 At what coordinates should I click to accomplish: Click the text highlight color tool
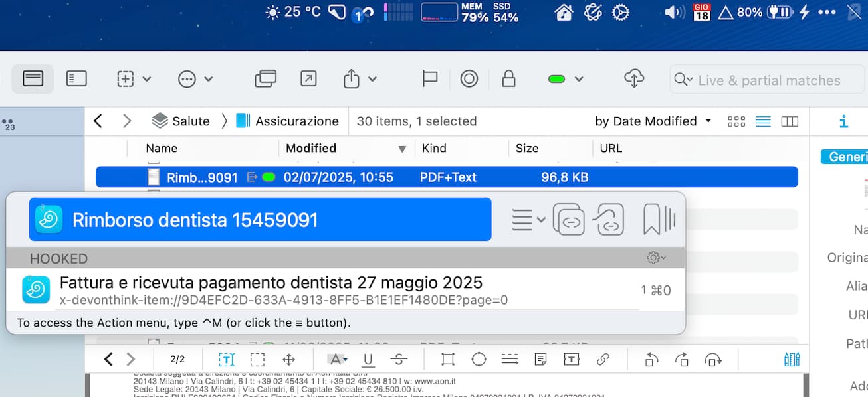coord(338,360)
